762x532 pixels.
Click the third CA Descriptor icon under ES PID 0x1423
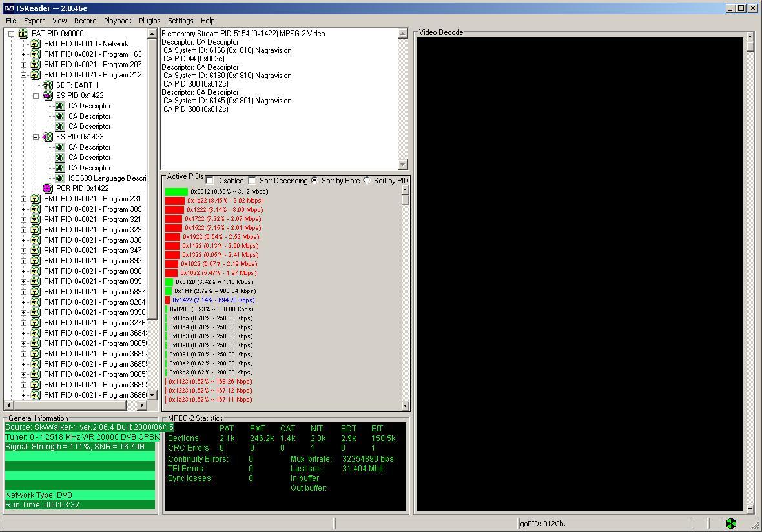pos(60,168)
